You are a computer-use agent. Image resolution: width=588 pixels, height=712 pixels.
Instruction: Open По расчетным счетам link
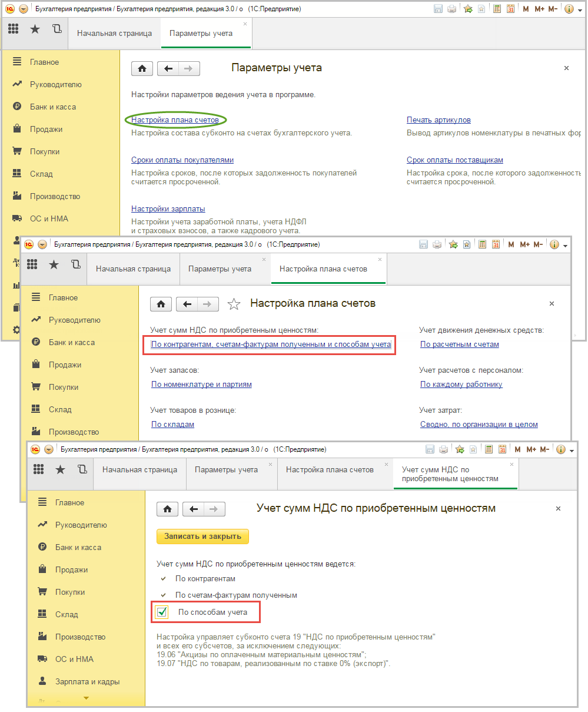(460, 344)
